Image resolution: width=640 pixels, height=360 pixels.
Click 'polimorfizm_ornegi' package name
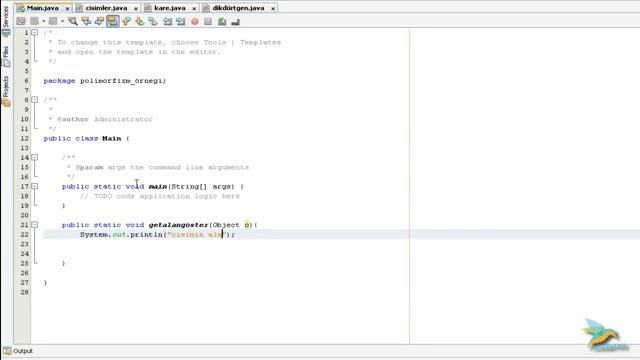click(122, 81)
